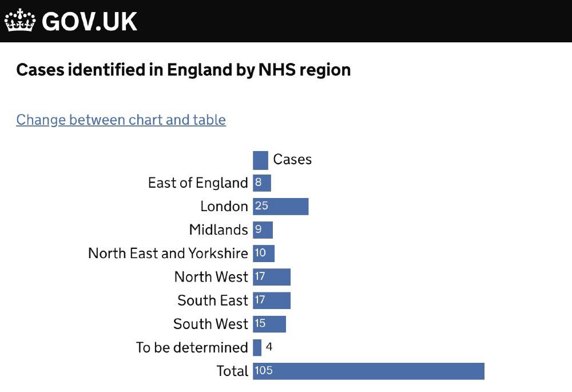Select the Total bar showing 105
This screenshot has width=572, height=392.
point(369,371)
